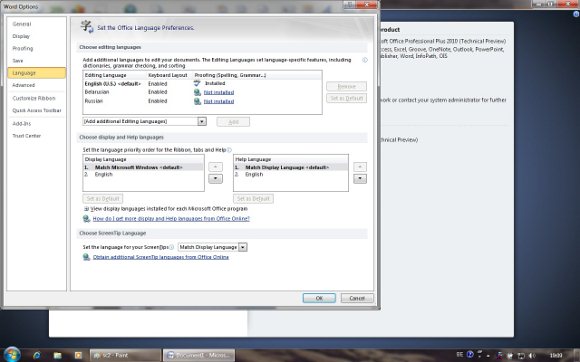This screenshot has height=362, width=580.
Task: Click info icon next to ScreenTips label
Action: (x=171, y=247)
